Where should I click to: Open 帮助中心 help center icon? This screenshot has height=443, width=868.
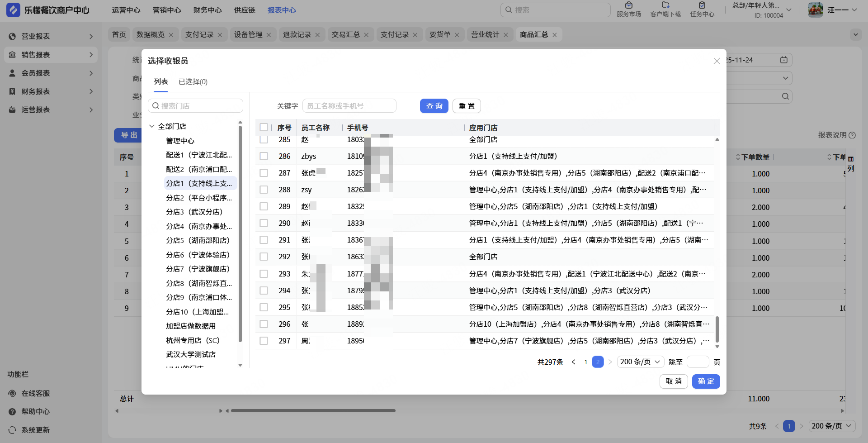tap(12, 412)
